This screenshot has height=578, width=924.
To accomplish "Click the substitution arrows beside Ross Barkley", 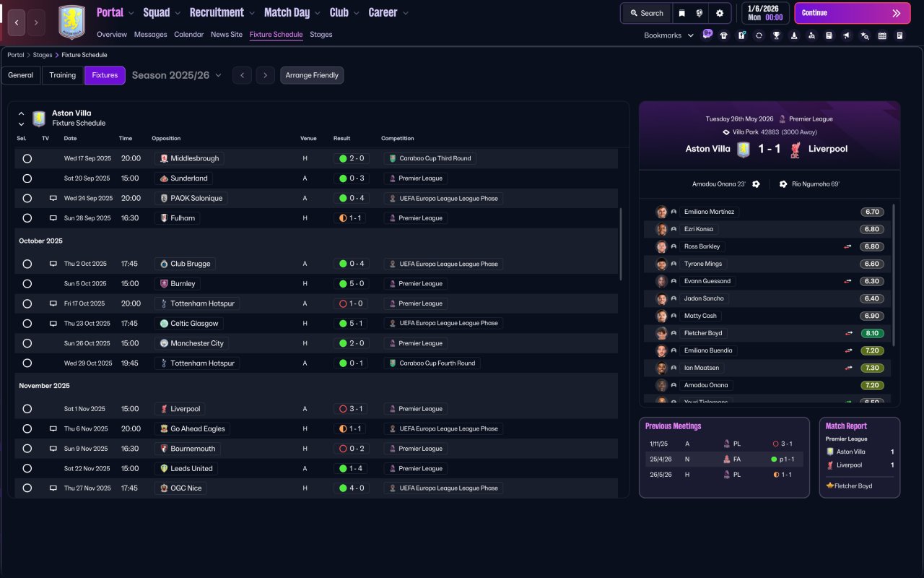I will point(848,246).
